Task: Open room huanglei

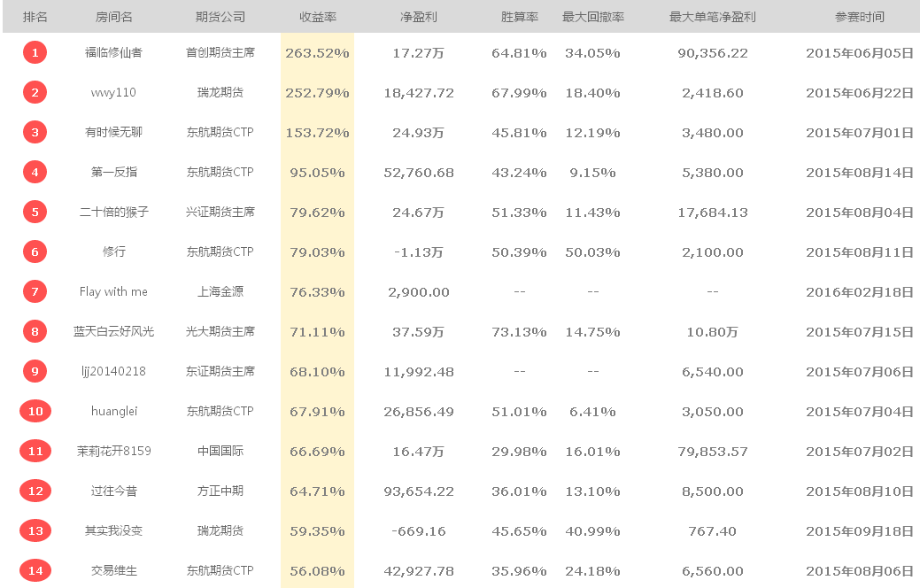Action: pos(114,412)
